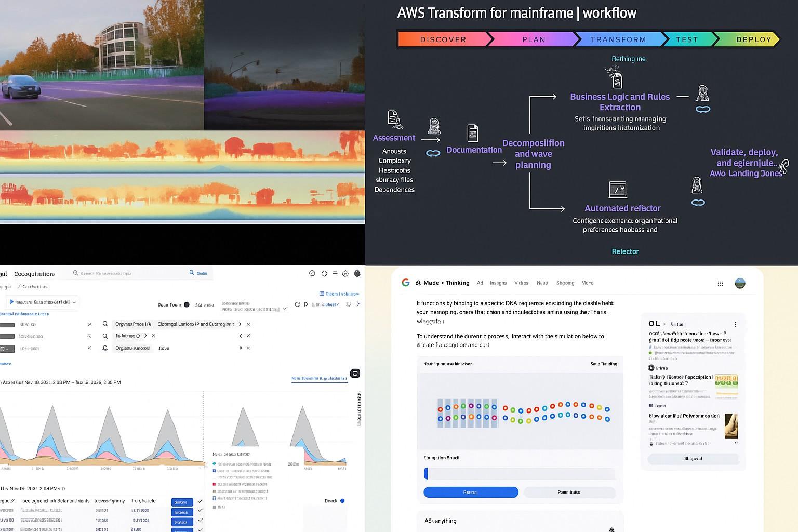Click the Documentation page icon
Viewport: 798px width, 532px height.
coord(472,133)
